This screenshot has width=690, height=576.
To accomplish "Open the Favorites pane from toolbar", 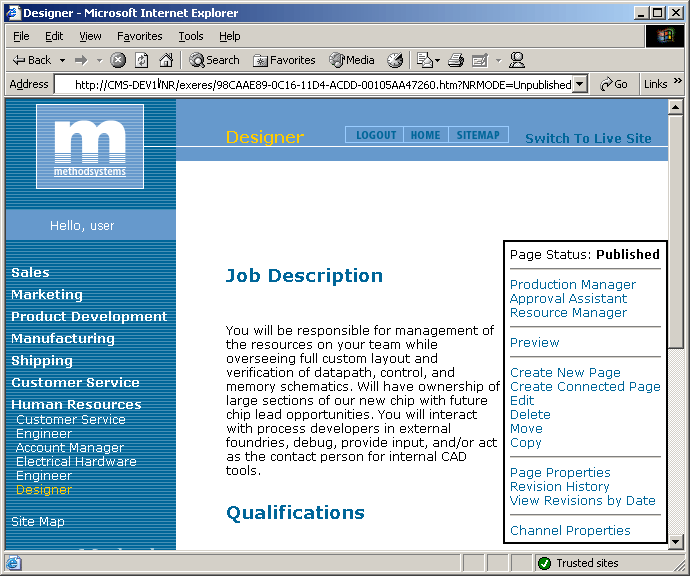I will coord(284,60).
